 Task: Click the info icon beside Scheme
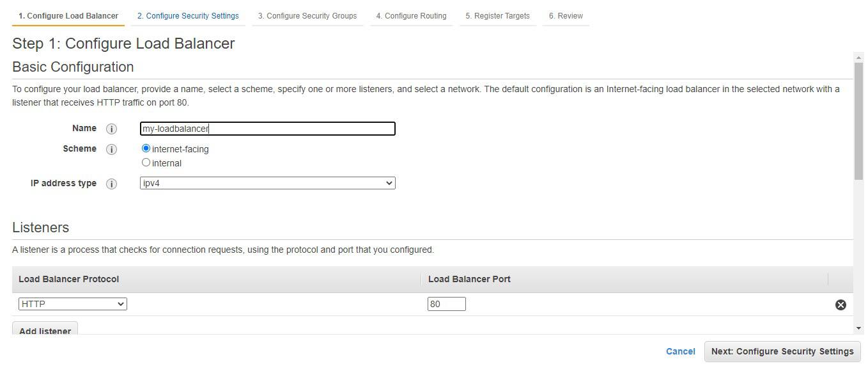[x=111, y=149]
